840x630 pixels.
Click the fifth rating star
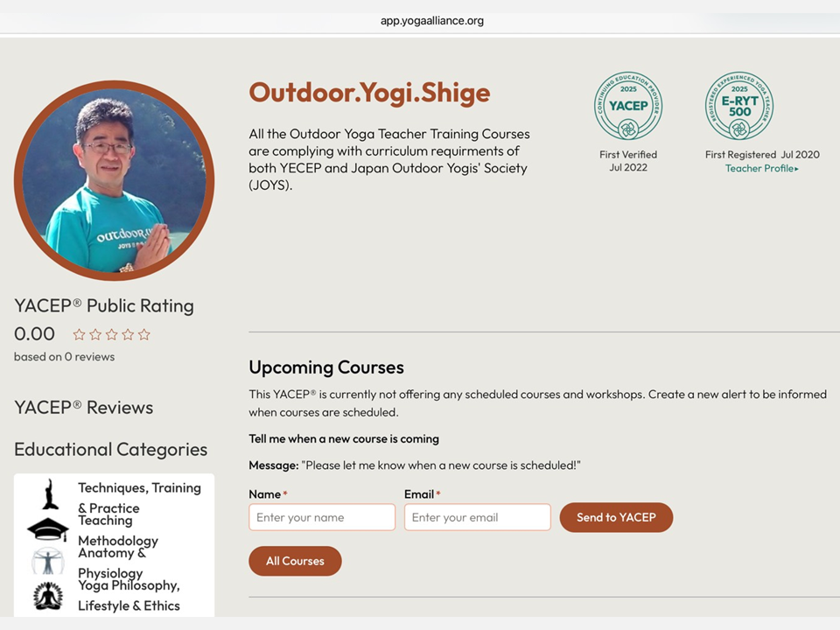(x=144, y=334)
